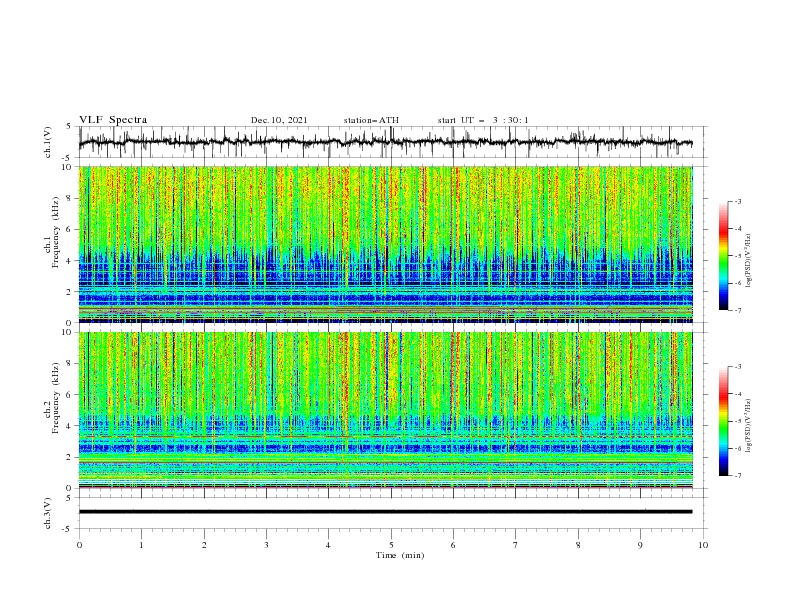Screen dimensions: 792x612
Task: Click the "VLF Spectra" plot title
Action: (x=113, y=120)
